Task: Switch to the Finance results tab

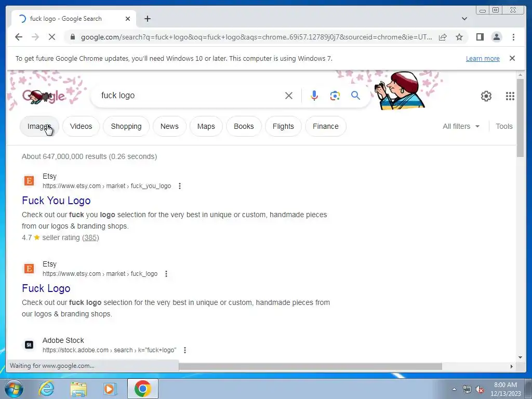Action: [325, 126]
